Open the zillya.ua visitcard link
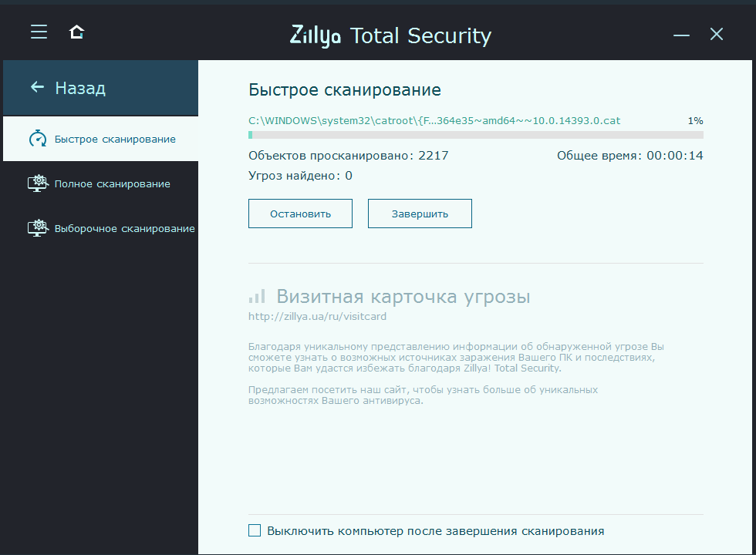Viewport: 756px width, 555px height. click(318, 316)
